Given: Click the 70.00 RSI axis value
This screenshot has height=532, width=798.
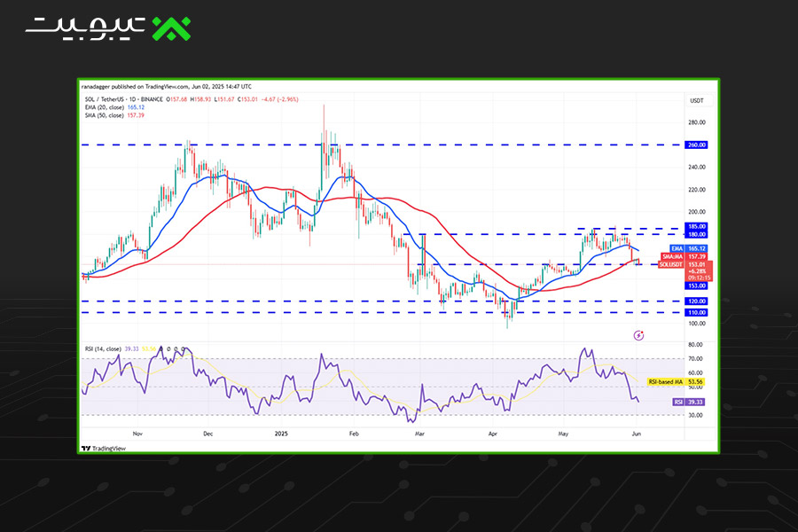Looking at the screenshot, I should tap(695, 358).
